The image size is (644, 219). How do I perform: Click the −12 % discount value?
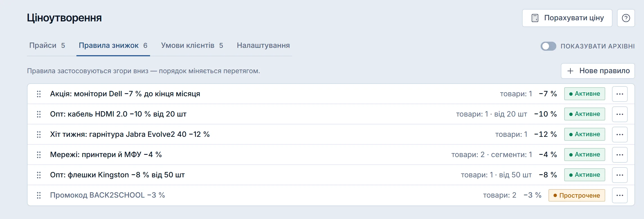(x=545, y=134)
